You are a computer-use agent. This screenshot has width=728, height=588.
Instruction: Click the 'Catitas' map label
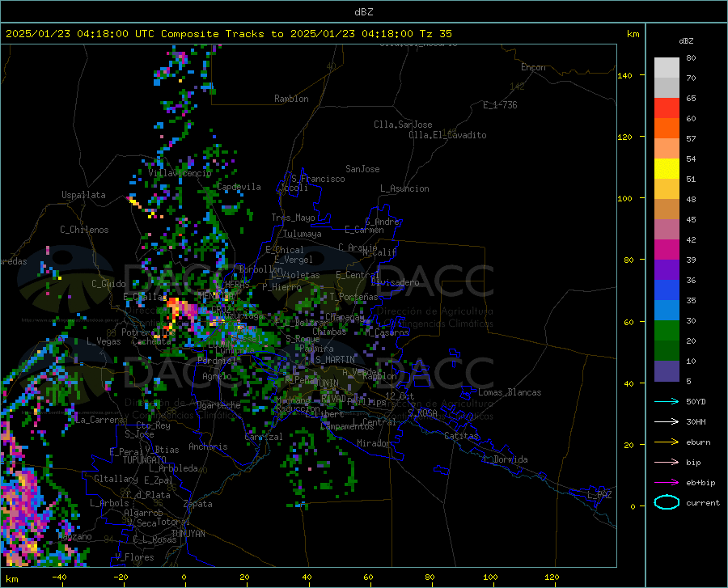(461, 436)
